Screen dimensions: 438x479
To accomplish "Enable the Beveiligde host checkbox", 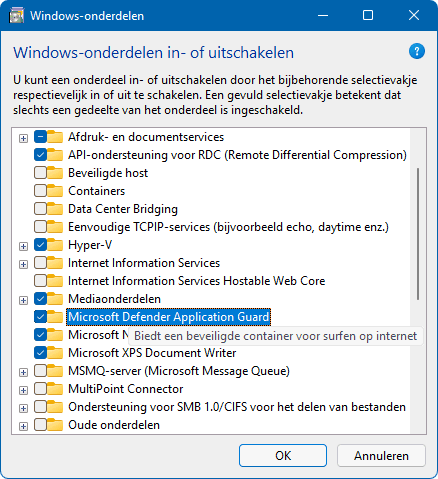I will point(40,173).
